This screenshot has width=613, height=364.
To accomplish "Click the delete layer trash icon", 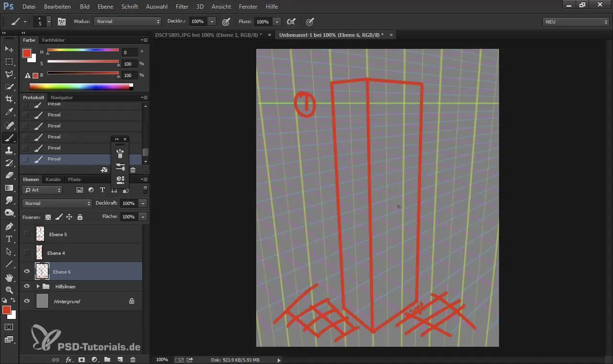I will click(x=133, y=359).
